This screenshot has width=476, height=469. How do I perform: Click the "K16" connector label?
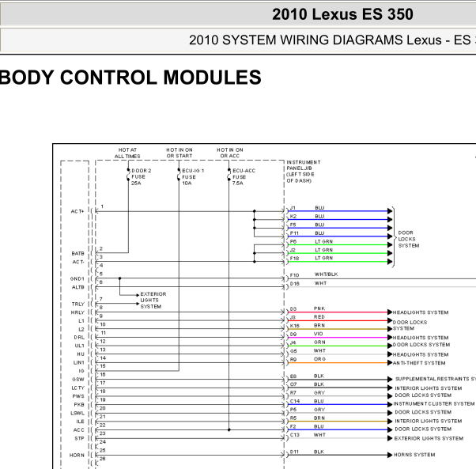294,326
